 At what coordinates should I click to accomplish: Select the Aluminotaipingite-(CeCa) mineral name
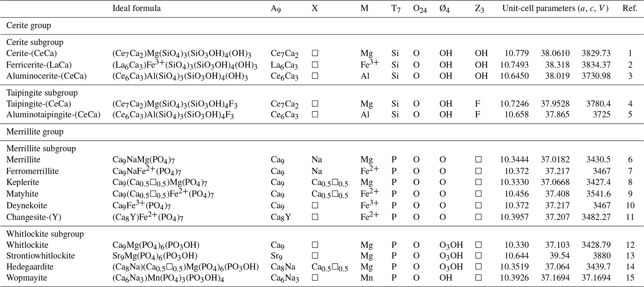click(53, 115)
